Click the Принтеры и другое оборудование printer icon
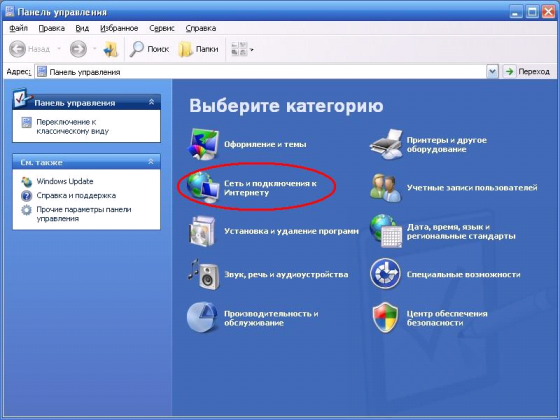 [386, 144]
